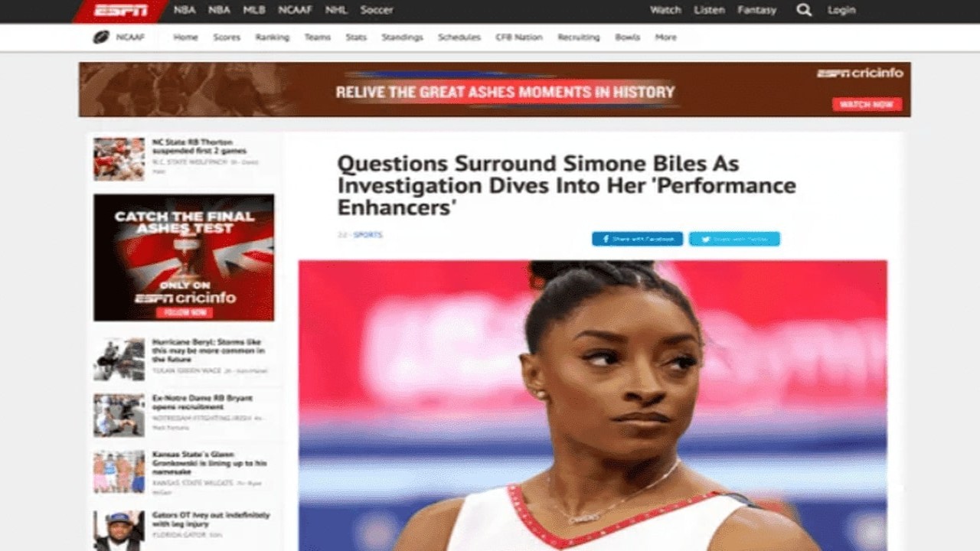Click Watch Now on Ashes banner
Image resolution: width=980 pixels, height=551 pixels.
click(867, 104)
